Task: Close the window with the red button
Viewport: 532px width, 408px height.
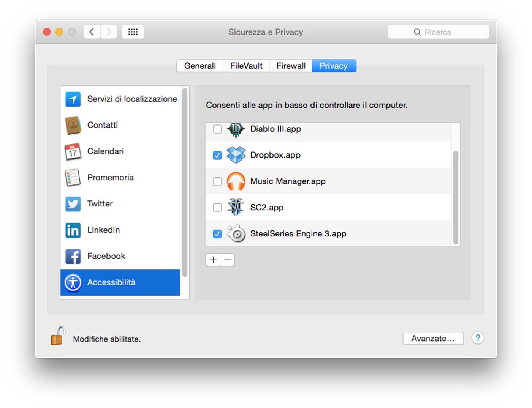Action: tap(47, 32)
